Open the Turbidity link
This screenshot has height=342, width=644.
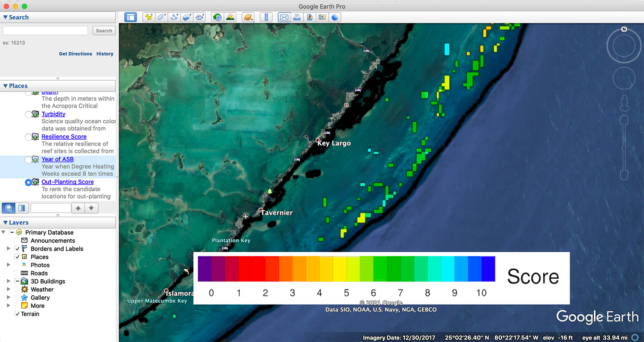(53, 114)
